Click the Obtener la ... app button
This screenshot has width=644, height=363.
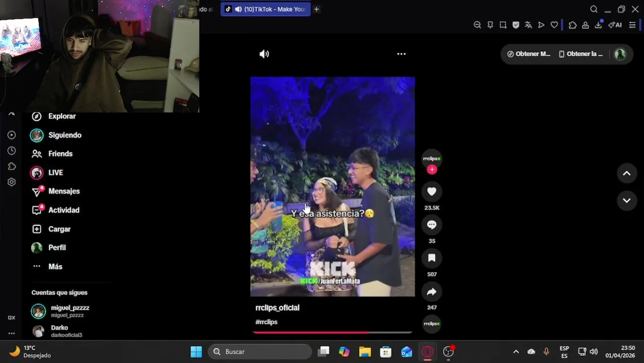pyautogui.click(x=581, y=54)
